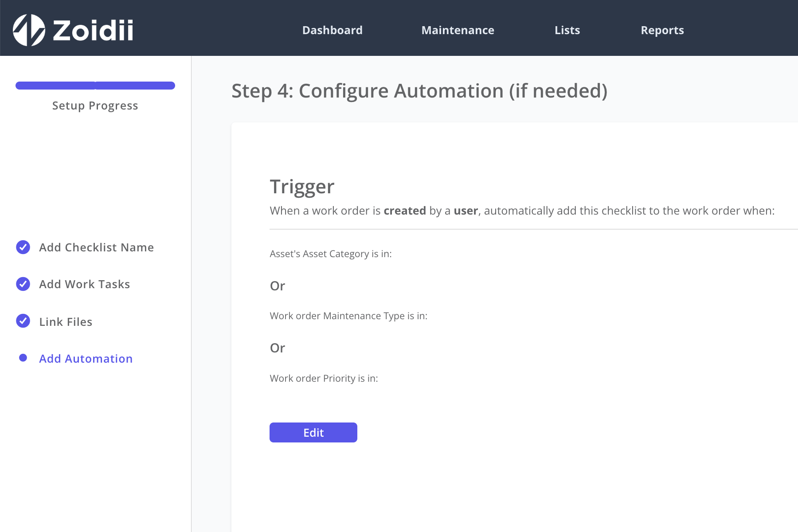Click the 'Or' above Work order Priority
Image resolution: width=798 pixels, height=532 pixels.
[x=278, y=348]
